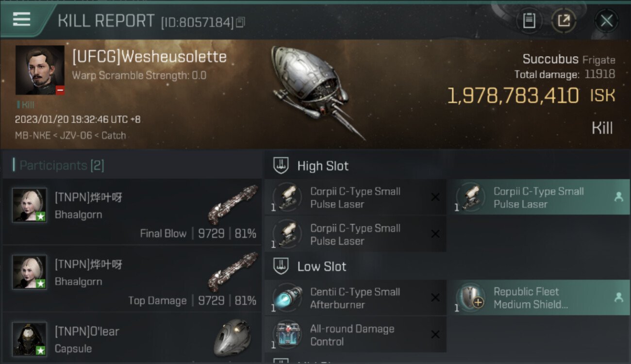Screen dimensions: 631x364
Task: Open the hamburger menu at top left
Action: coord(21,19)
